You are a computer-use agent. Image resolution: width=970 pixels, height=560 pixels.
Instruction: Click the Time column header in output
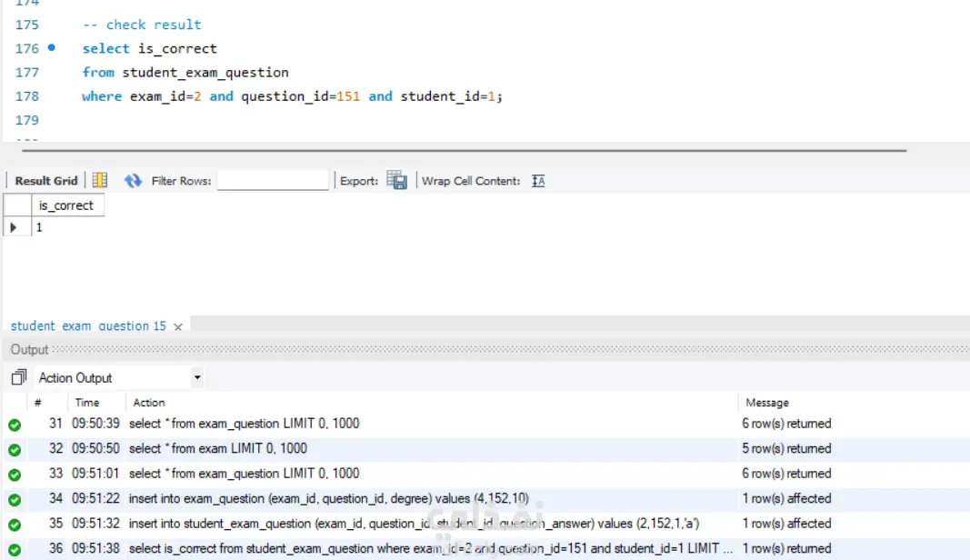87,402
